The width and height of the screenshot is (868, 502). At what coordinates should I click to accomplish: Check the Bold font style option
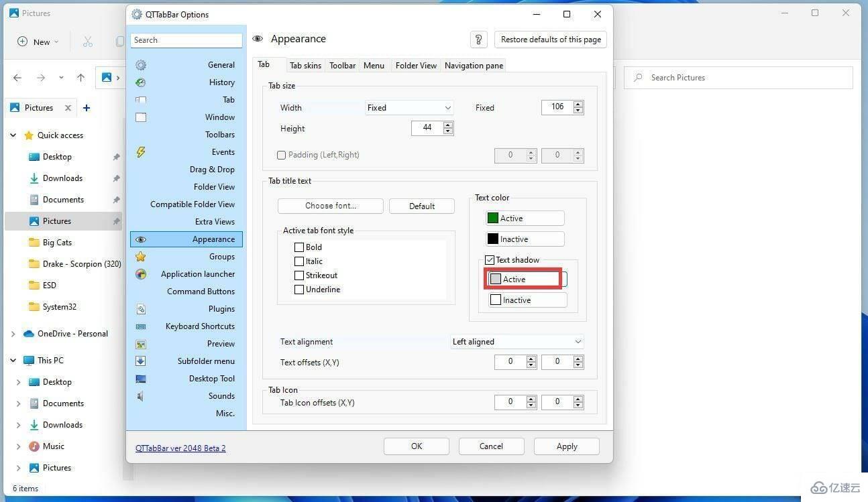tap(299, 247)
